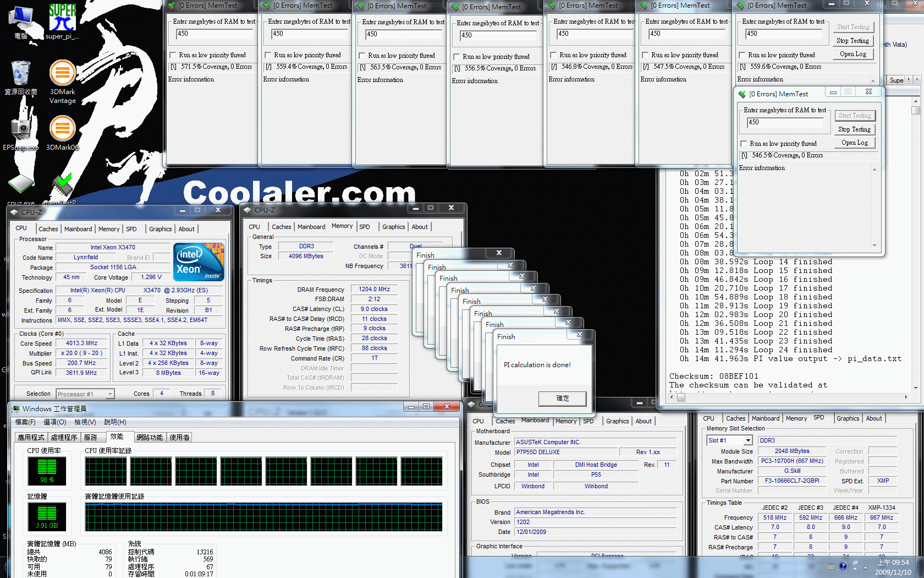Open the blue help icon in tray
924x578 pixels.
point(843,566)
